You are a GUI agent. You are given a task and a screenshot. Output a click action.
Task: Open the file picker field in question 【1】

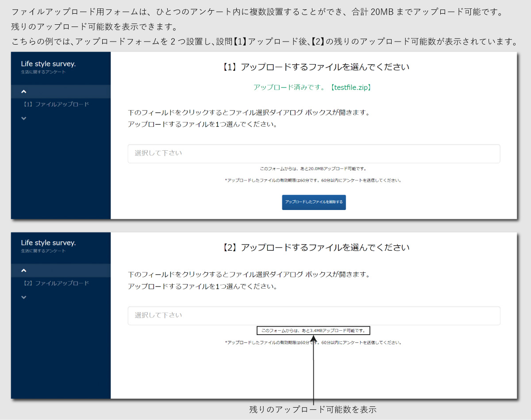pos(314,153)
